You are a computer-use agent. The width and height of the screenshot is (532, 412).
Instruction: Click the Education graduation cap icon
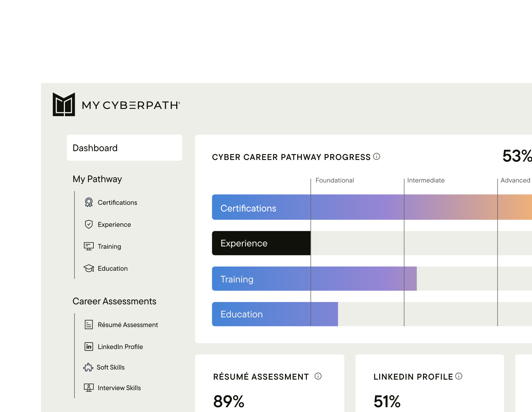[89, 268]
